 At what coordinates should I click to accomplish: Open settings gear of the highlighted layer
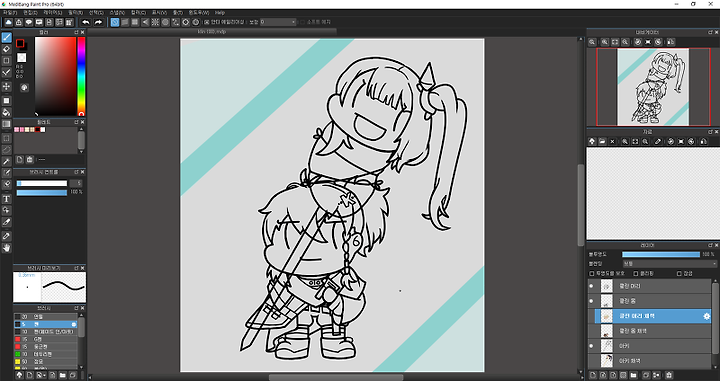click(x=707, y=316)
